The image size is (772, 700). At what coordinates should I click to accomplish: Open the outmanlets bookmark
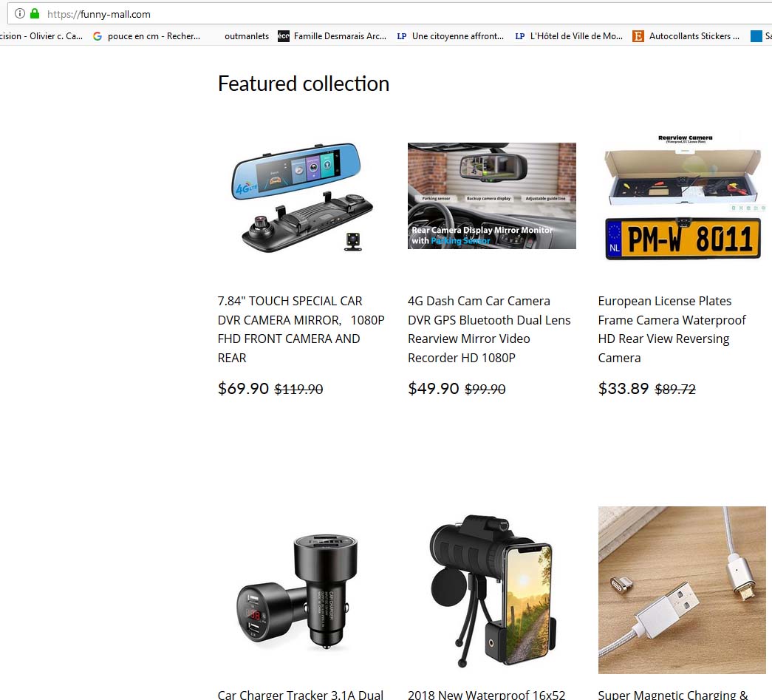click(247, 36)
